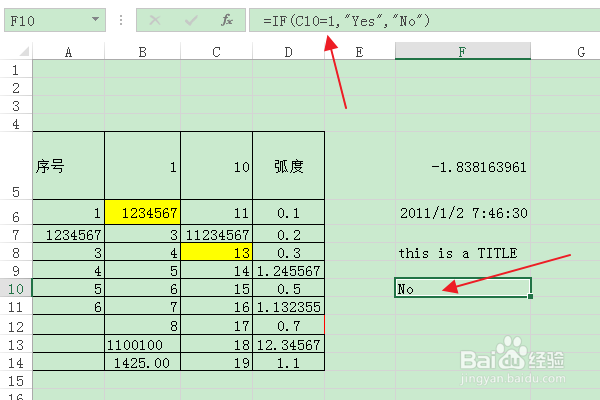Select row 1 header
The height and width of the screenshot is (400, 600).
[16, 70]
